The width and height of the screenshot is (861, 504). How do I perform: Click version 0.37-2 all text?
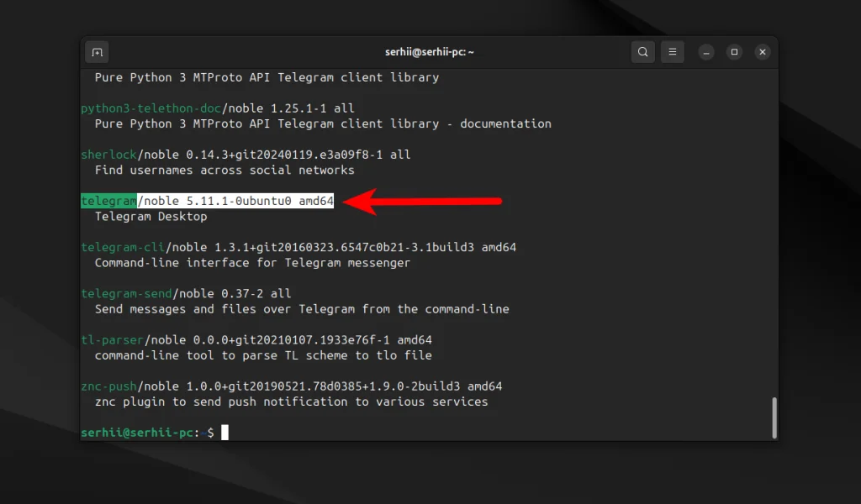pyautogui.click(x=256, y=293)
